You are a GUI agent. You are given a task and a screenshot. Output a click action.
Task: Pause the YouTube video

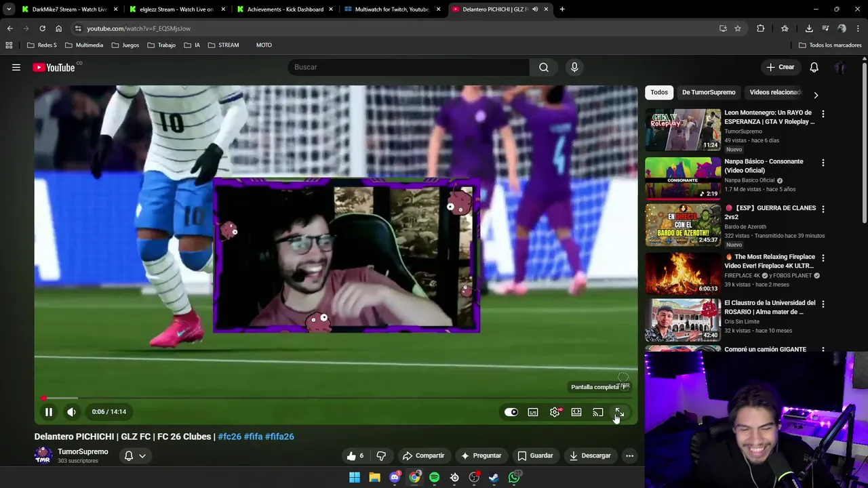49,412
